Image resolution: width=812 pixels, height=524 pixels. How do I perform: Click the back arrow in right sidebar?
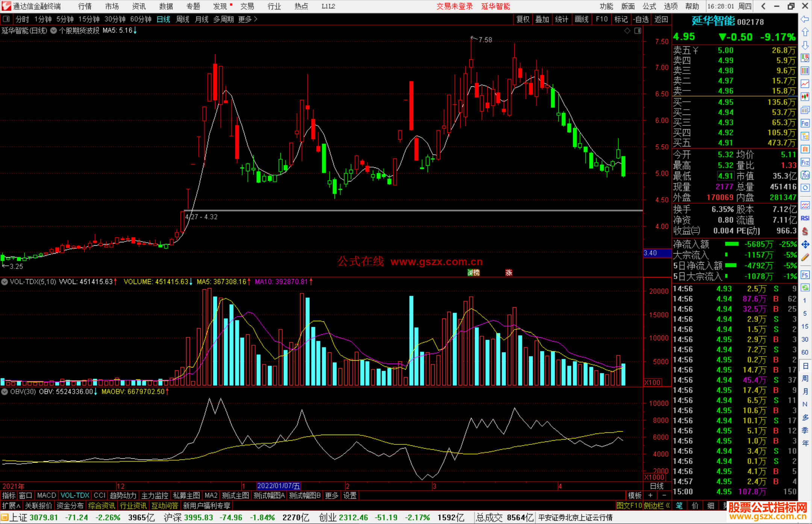tap(805, 19)
